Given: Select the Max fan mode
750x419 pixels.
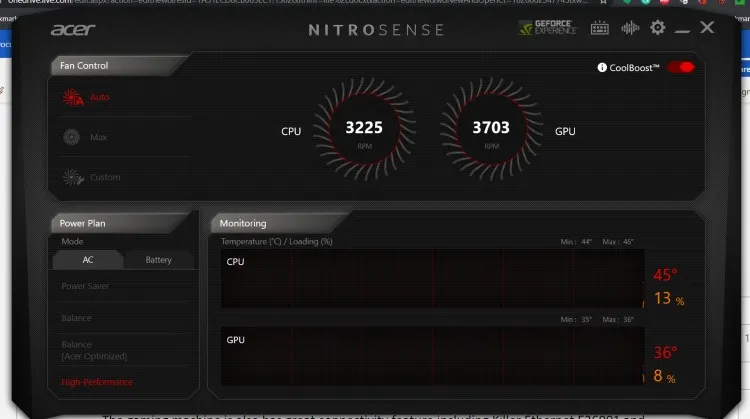Looking at the screenshot, I should pyautogui.click(x=99, y=137).
